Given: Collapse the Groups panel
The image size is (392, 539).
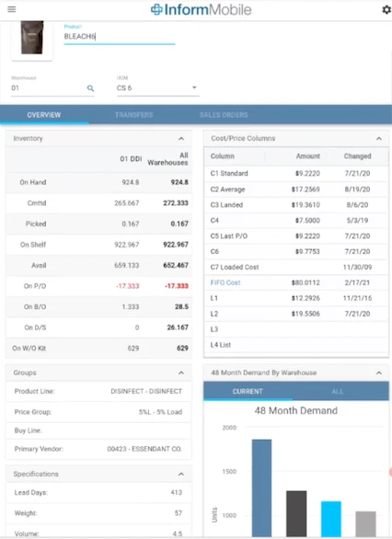Looking at the screenshot, I should pyautogui.click(x=181, y=373).
